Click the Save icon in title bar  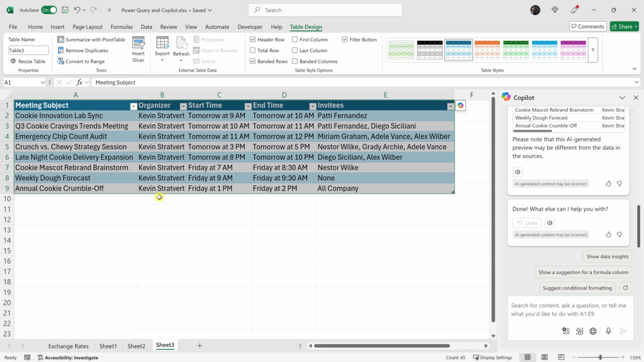65,10
